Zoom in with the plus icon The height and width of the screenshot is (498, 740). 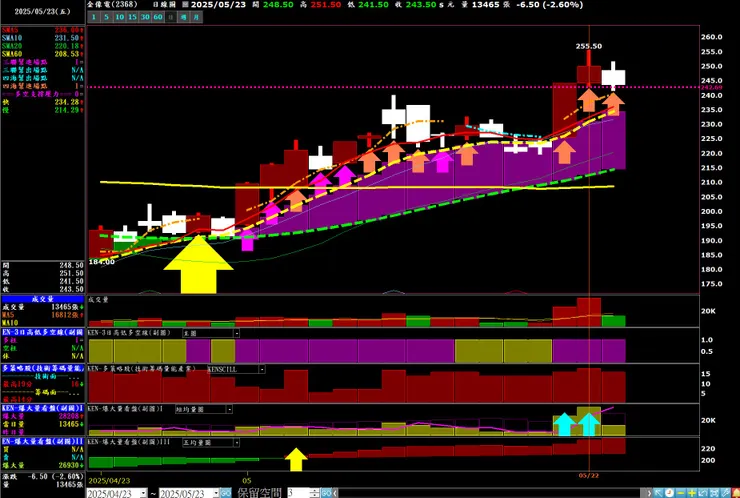click(x=692, y=493)
